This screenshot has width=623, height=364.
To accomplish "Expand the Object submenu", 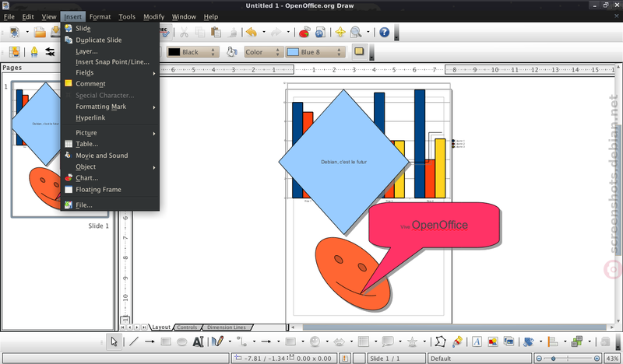I will tap(110, 166).
